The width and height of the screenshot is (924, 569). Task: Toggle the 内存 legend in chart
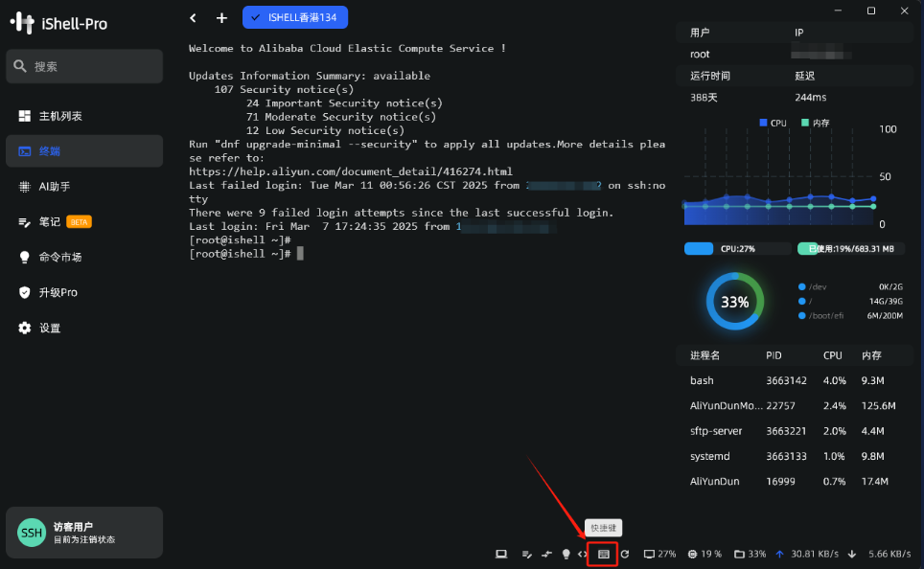pyautogui.click(x=815, y=124)
